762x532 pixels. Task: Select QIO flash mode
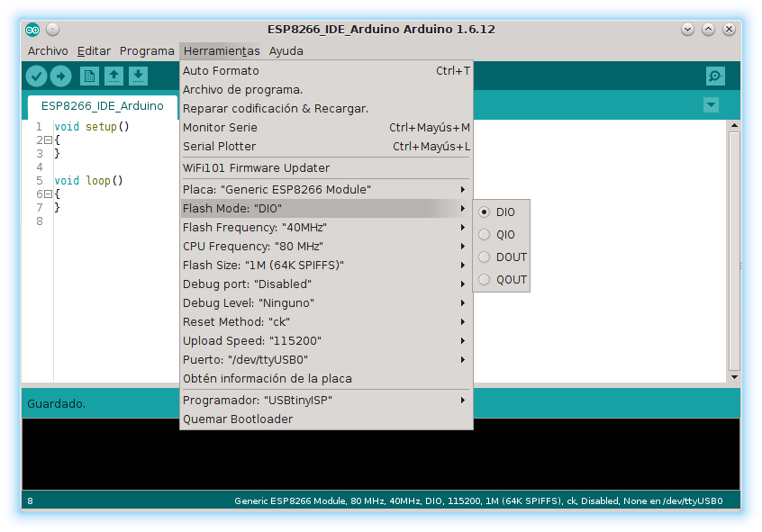(501, 235)
